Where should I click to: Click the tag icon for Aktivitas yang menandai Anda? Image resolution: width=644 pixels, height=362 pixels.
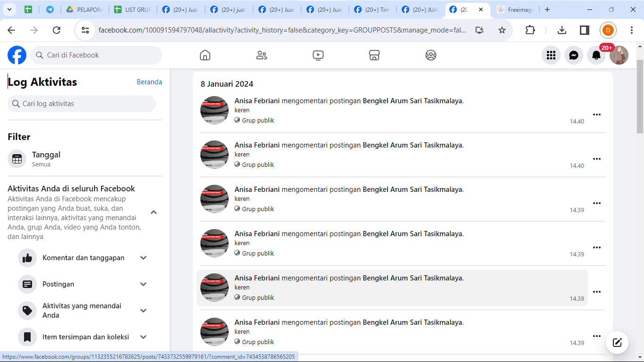click(27, 311)
